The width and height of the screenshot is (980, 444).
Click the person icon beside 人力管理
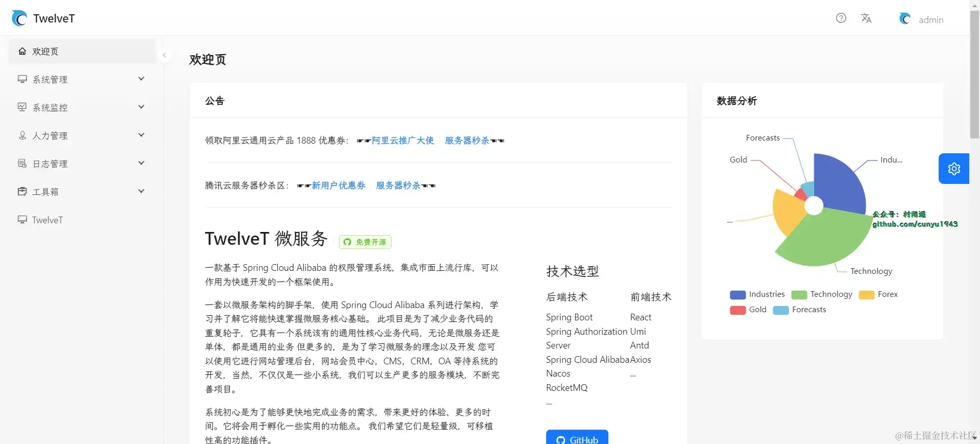pos(22,135)
